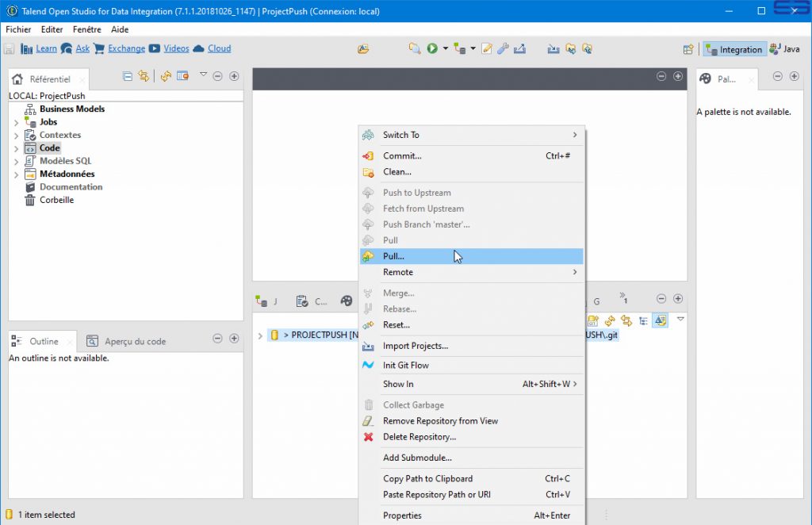Expand the Métadonnées tree node
Viewport: 812px width, 525px height.
click(16, 174)
